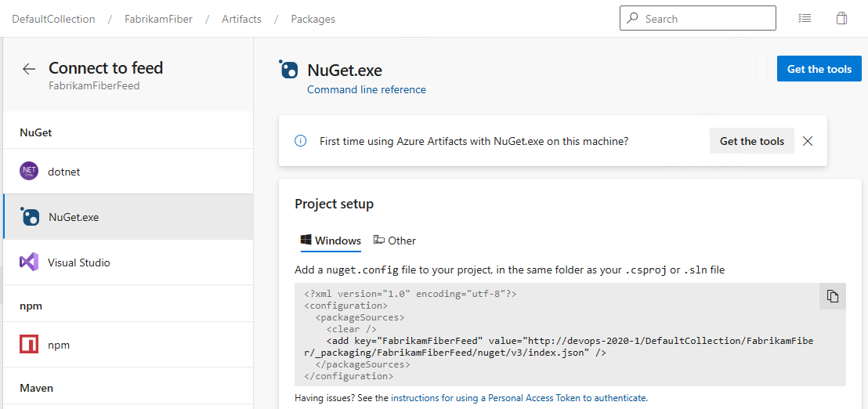Open Personal Access Token instructions link
868x409 pixels.
click(519, 398)
